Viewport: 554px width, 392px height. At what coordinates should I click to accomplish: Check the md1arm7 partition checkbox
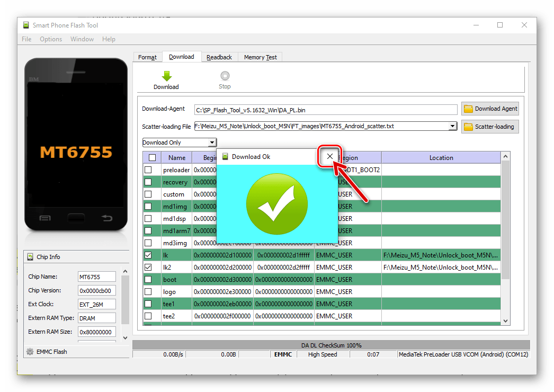[x=148, y=231]
